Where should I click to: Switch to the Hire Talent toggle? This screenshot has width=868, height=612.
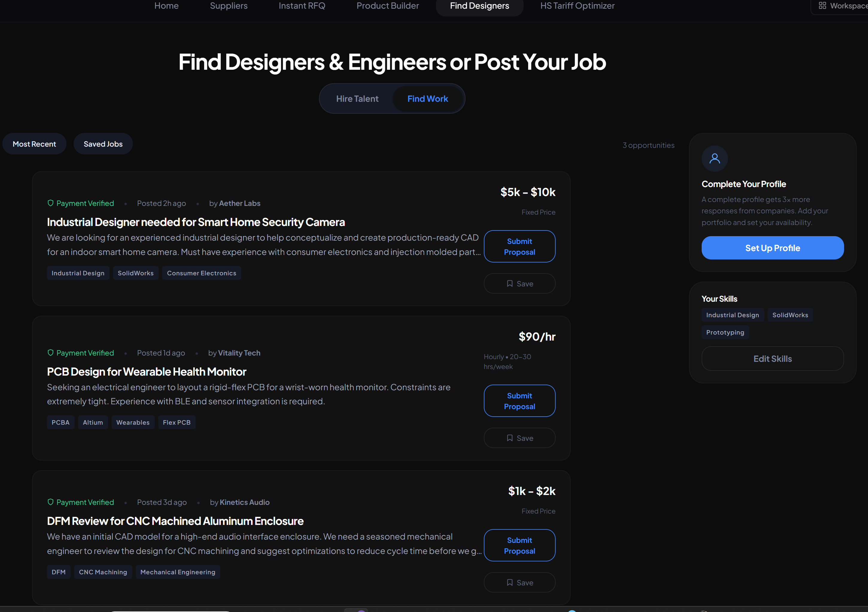tap(357, 98)
